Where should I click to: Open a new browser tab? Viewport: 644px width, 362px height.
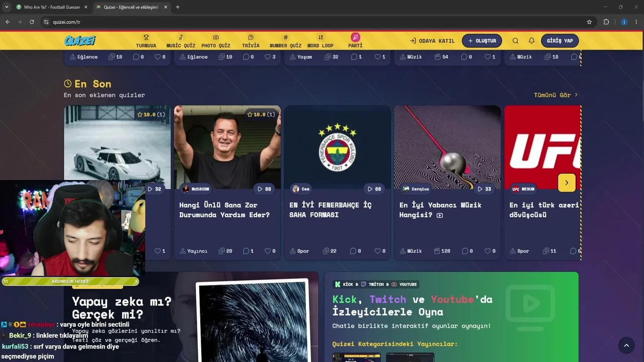click(178, 7)
